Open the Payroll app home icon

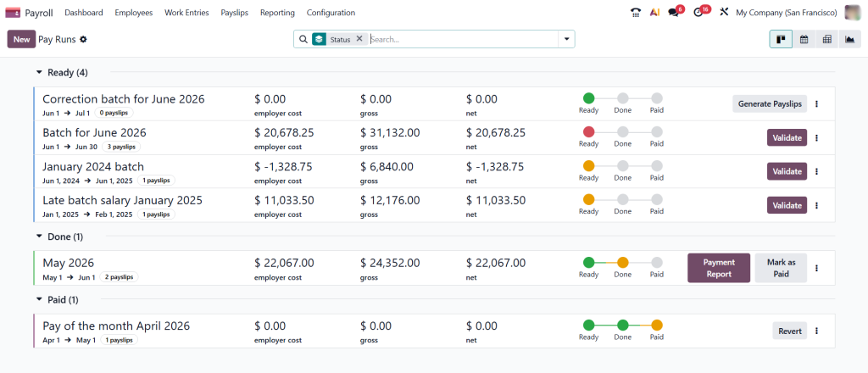pos(13,12)
